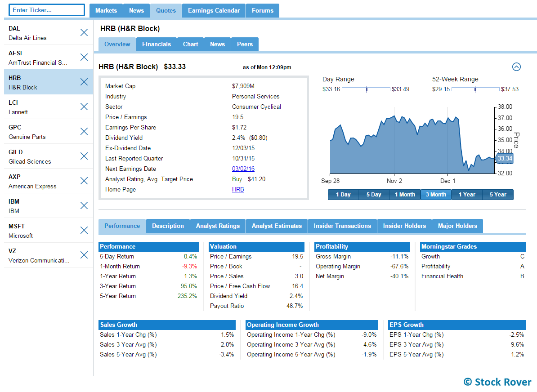537x392 pixels.
Task: Switch to the Quotes top tab
Action: tap(166, 11)
